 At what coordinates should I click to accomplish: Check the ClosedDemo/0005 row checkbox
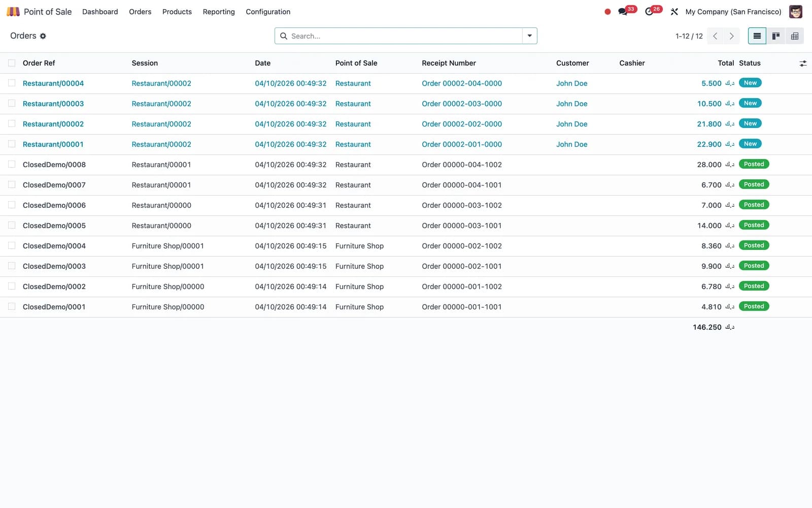(12, 226)
